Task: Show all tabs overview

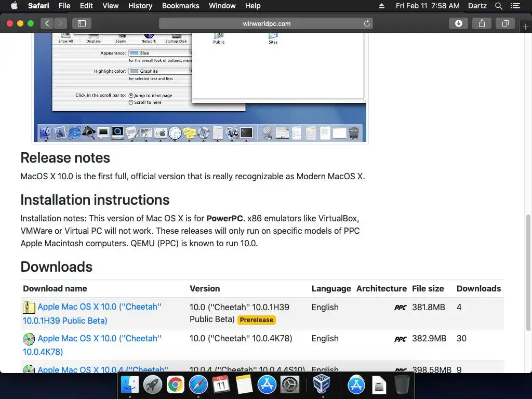Action: pyautogui.click(x=505, y=23)
